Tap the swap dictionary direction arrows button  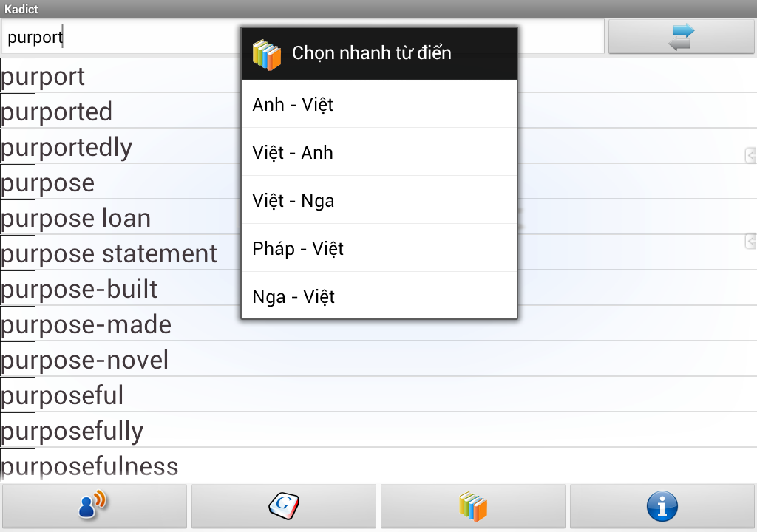pyautogui.click(x=681, y=37)
